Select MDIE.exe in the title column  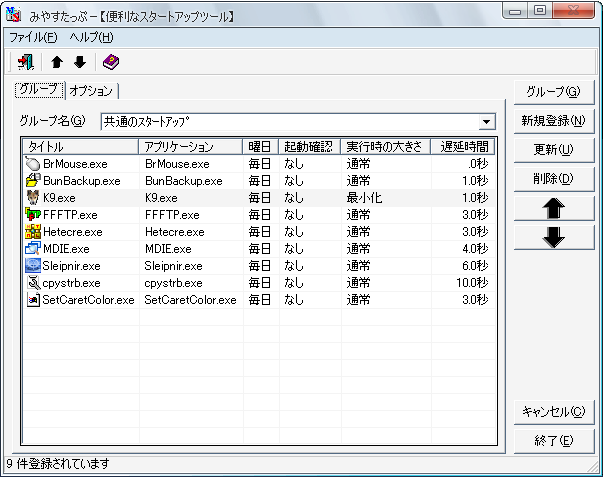pos(66,249)
